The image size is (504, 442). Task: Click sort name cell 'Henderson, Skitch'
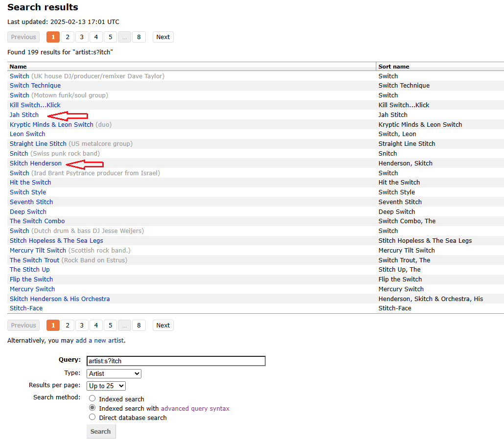405,163
